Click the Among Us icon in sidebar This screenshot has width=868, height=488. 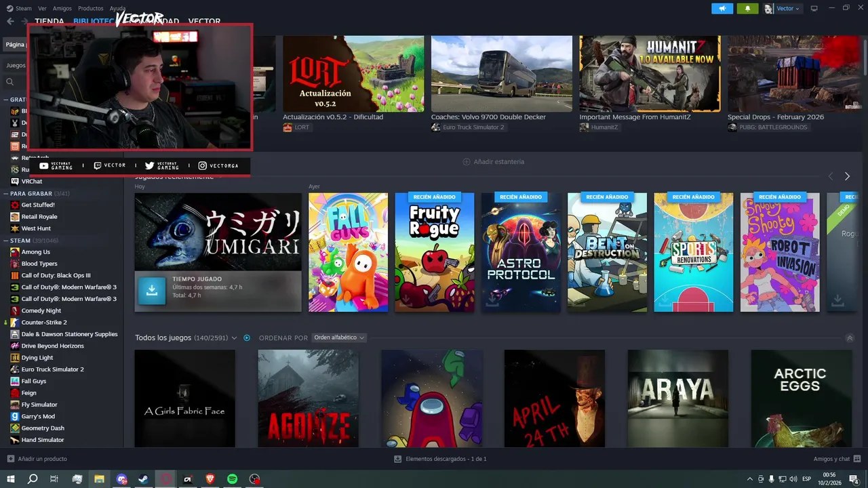tap(15, 252)
